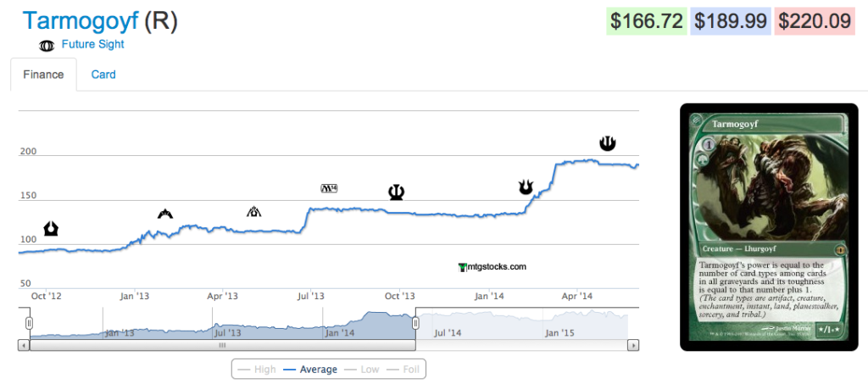Click the set symbol marker above the Feb '14 rise

click(526, 187)
